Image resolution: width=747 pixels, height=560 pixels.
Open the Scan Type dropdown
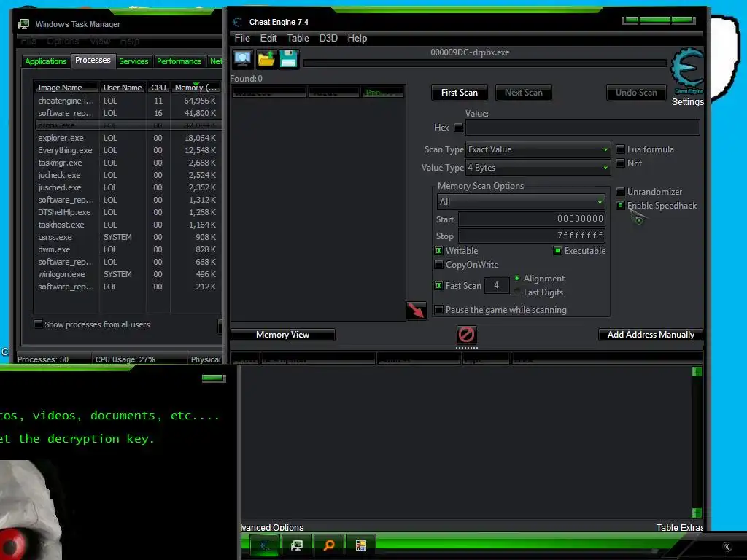coord(538,149)
